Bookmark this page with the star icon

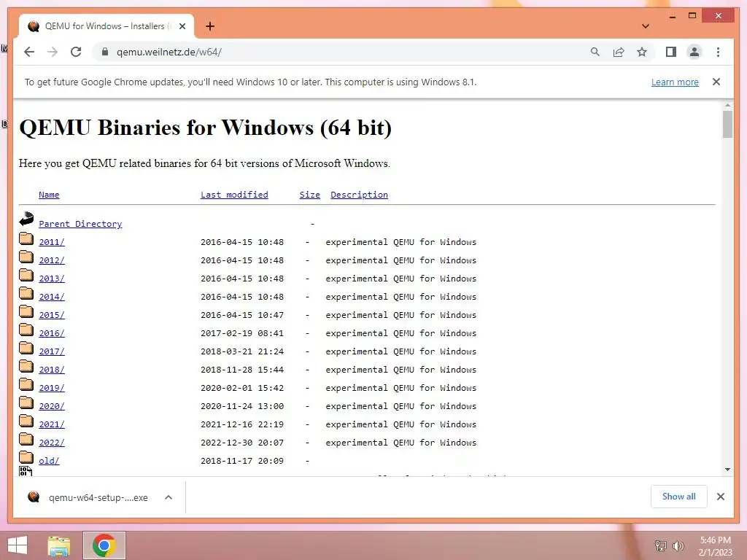pos(642,52)
